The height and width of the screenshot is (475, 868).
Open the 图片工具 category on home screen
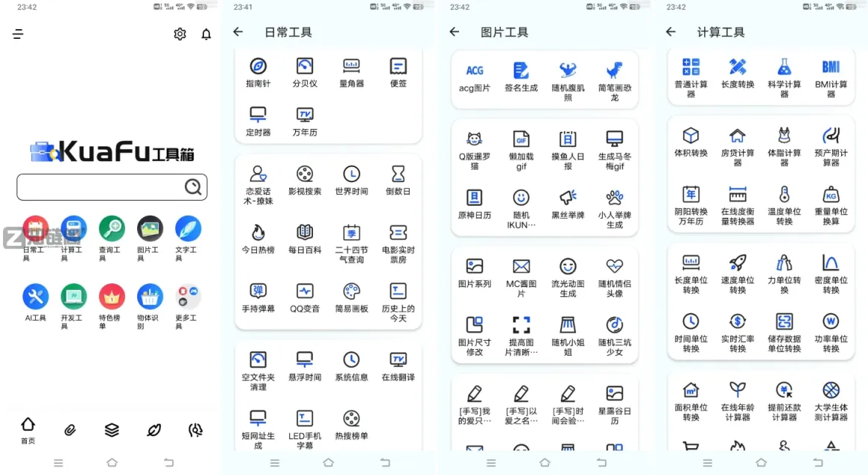(x=150, y=239)
